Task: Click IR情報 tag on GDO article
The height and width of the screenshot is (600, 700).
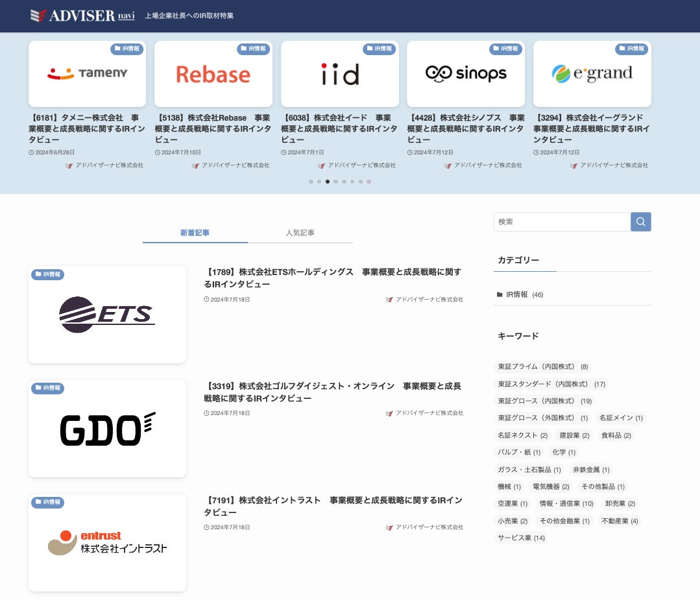Action: coord(48,389)
